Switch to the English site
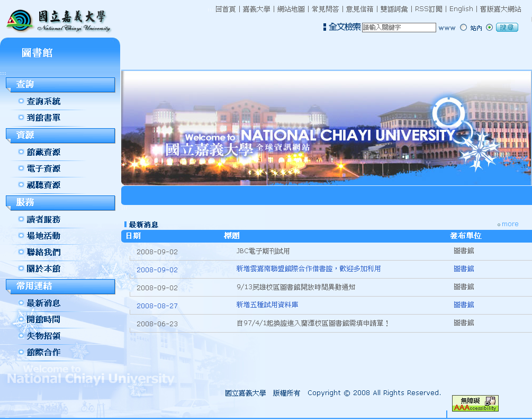532x420 pixels. [x=461, y=9]
